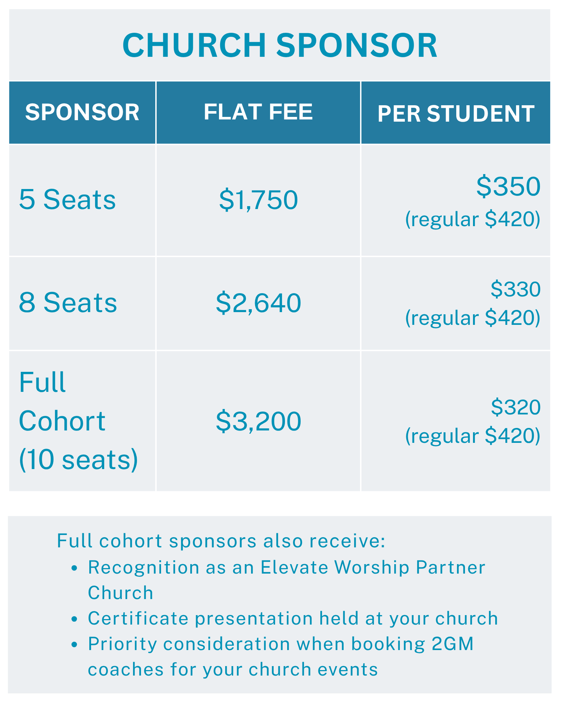Click the $1,750 flat fee

[258, 200]
